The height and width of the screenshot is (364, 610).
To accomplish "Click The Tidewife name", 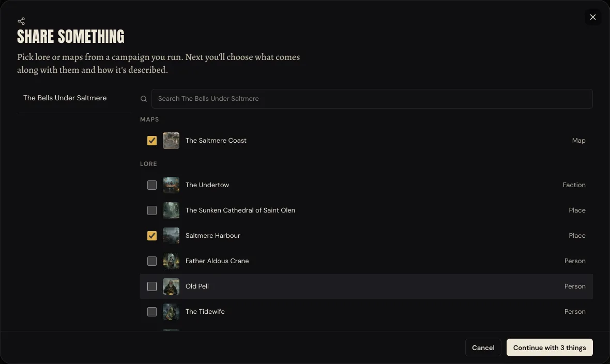I will pos(205,311).
